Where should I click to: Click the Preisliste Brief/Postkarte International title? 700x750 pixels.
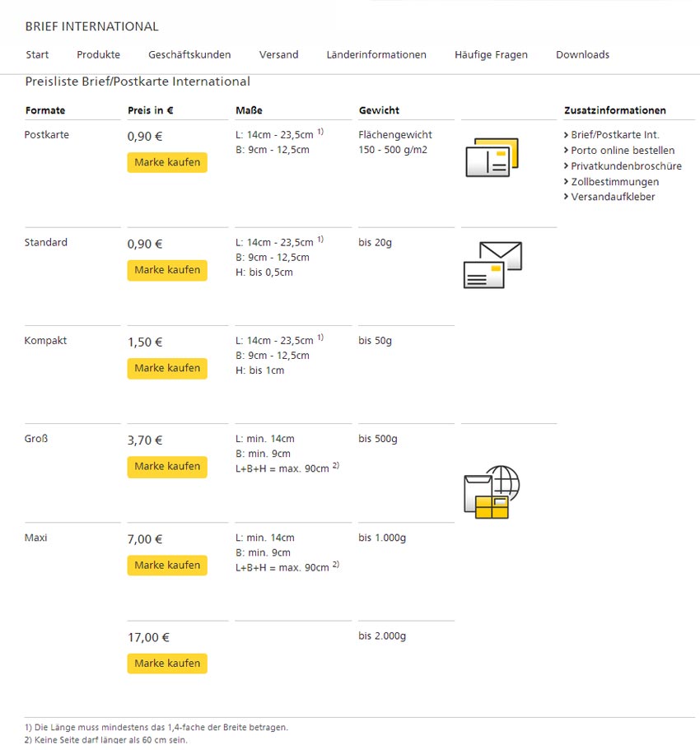coord(138,82)
